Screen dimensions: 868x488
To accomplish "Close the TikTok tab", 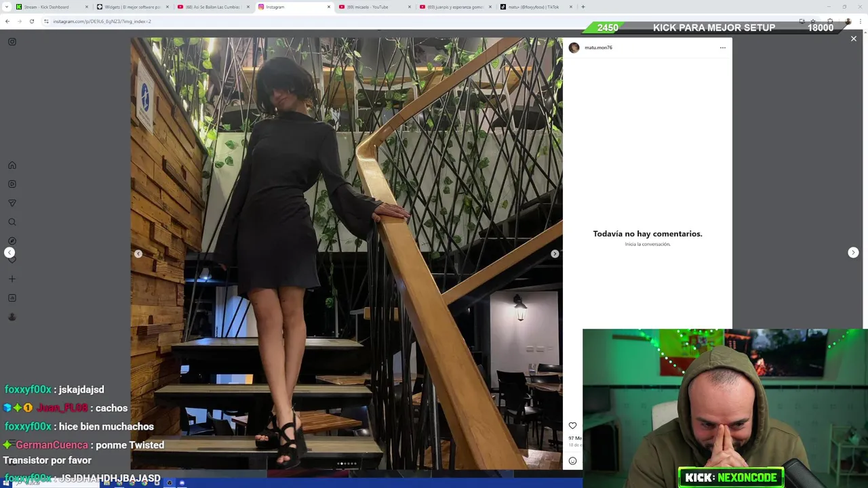I will 571,7.
